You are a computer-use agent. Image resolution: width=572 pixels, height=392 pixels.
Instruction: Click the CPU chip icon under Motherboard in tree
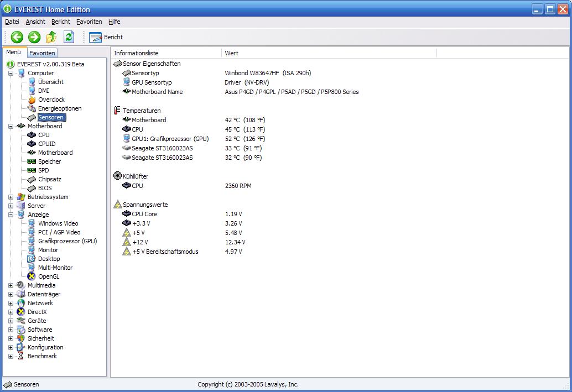32,135
